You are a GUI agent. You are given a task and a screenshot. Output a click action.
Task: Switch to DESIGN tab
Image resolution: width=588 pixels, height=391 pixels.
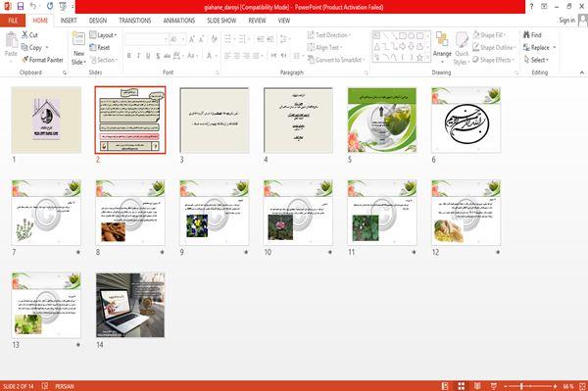[98, 21]
